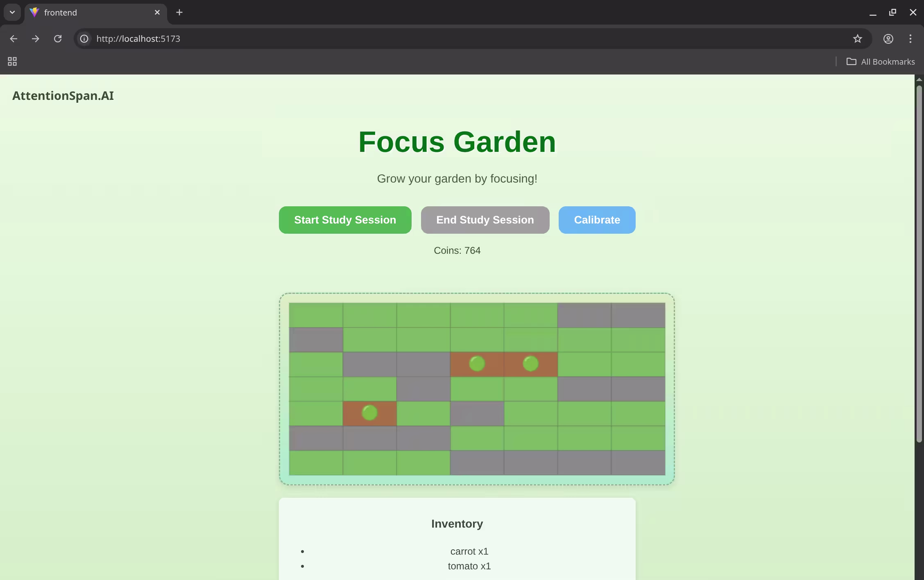The image size is (924, 580).
Task: Click the back navigation arrow
Action: [x=14, y=38]
